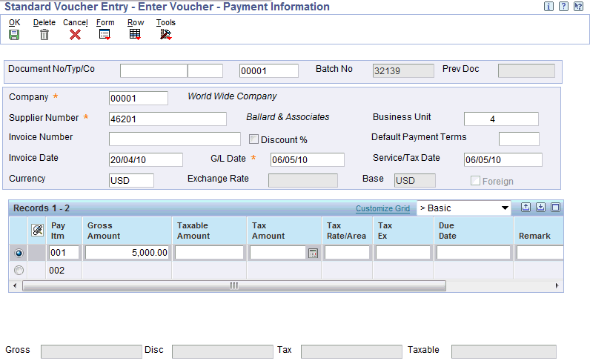Open the Row menu
The height and width of the screenshot is (364, 590).
click(136, 22)
